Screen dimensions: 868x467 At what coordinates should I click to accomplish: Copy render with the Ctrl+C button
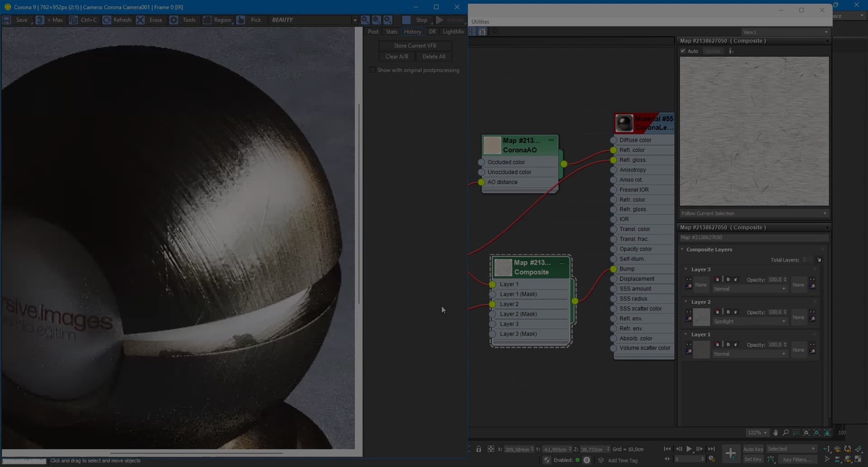(84, 20)
